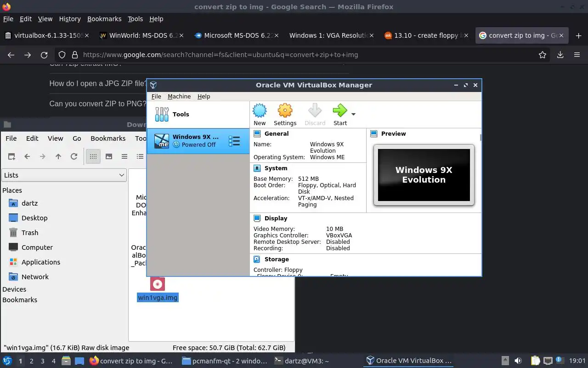Open the Windows 9X VM list menu icon

[x=234, y=141]
